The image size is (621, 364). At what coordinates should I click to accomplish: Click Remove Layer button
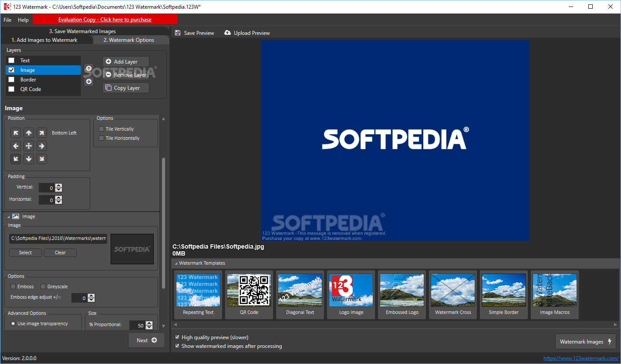tap(126, 75)
